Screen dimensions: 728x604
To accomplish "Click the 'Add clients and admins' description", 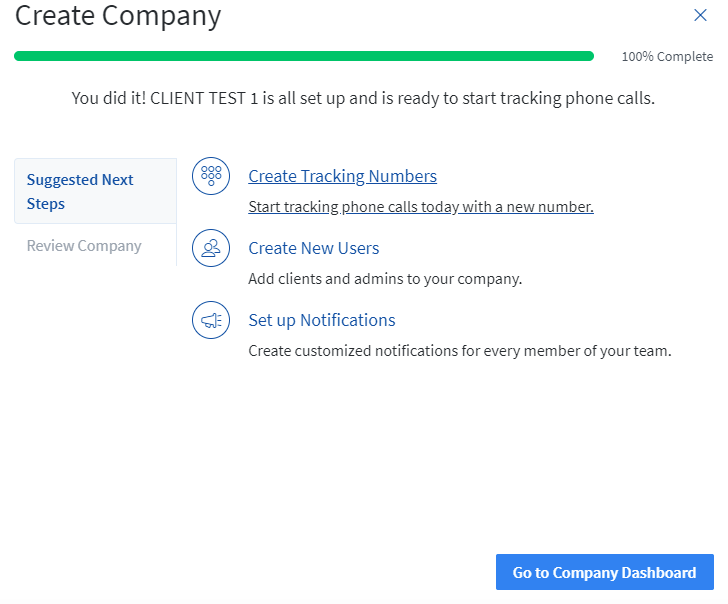I will pyautogui.click(x=384, y=279).
